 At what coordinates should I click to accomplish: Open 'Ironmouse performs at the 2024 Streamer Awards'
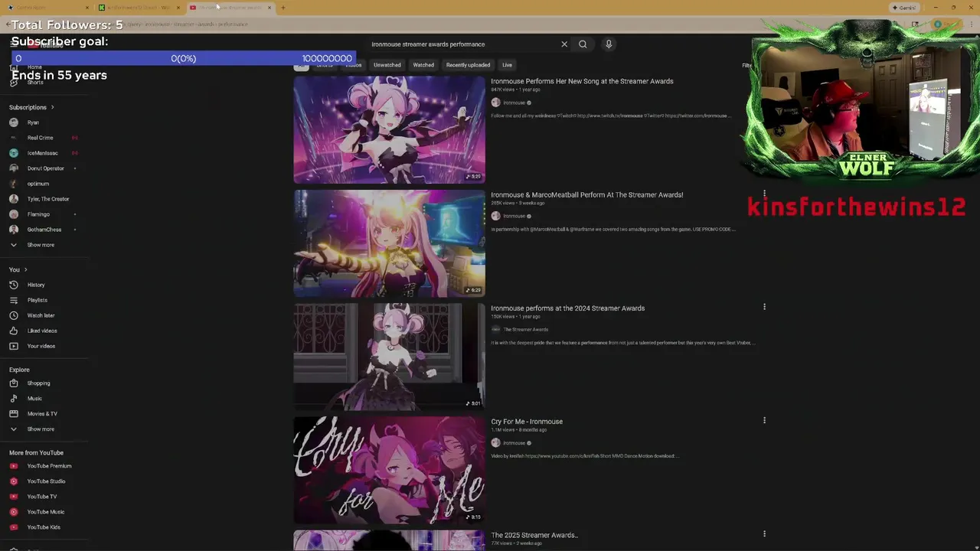pos(567,308)
